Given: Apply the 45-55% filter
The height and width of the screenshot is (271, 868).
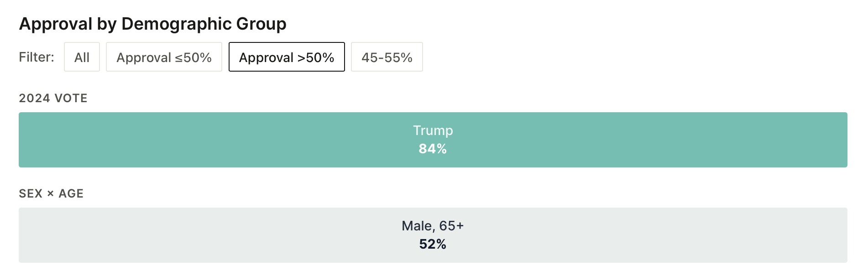Looking at the screenshot, I should coord(387,57).
